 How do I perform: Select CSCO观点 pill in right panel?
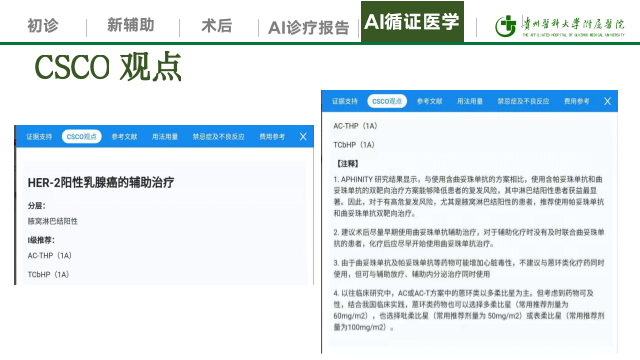[387, 101]
